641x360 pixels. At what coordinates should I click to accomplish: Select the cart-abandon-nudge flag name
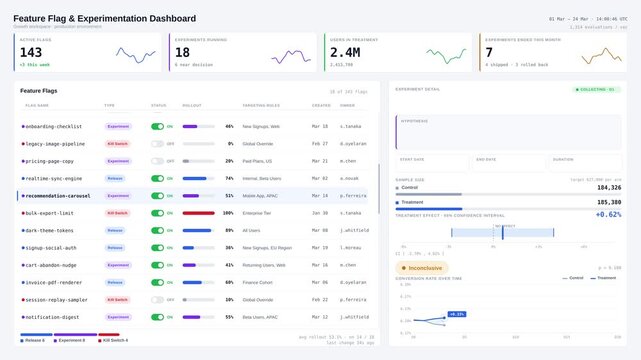tap(51, 265)
